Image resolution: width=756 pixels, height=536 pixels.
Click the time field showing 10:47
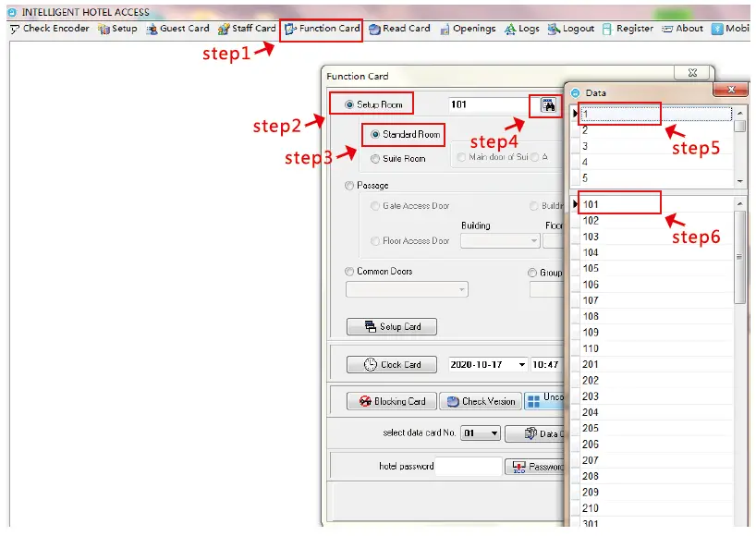pos(547,365)
